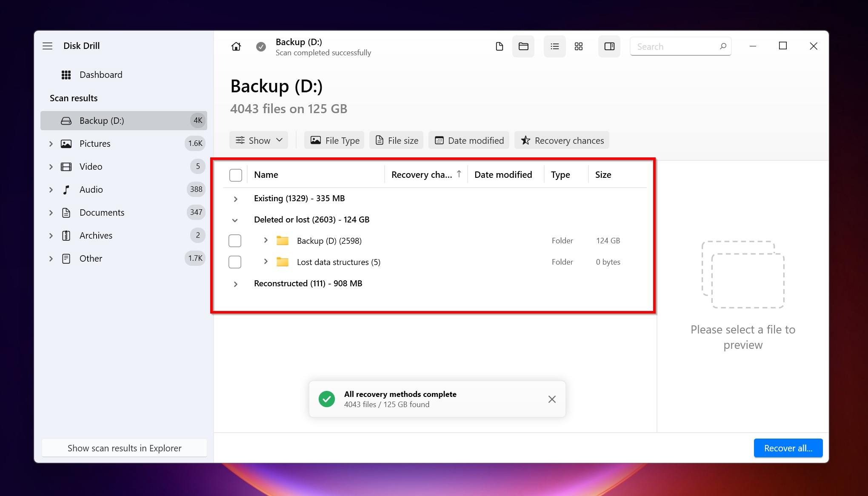The height and width of the screenshot is (496, 868).
Task: Expand the Other chevron in sidebar
Action: tap(51, 259)
